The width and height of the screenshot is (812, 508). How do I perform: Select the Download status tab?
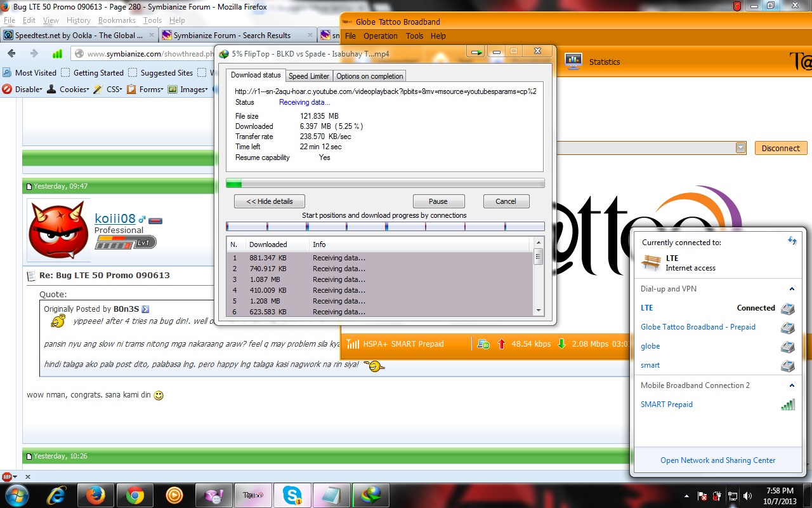[256, 75]
